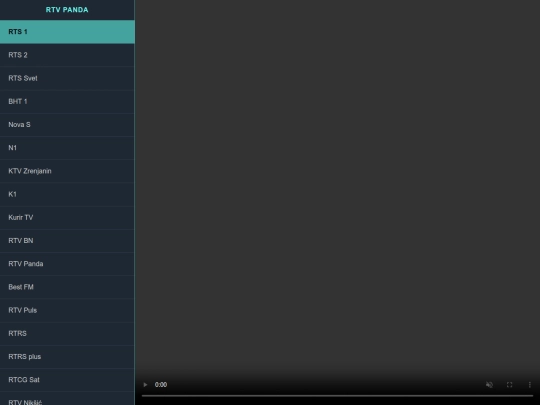Tune to the N1 channel
The height and width of the screenshot is (405, 540).
click(67, 148)
